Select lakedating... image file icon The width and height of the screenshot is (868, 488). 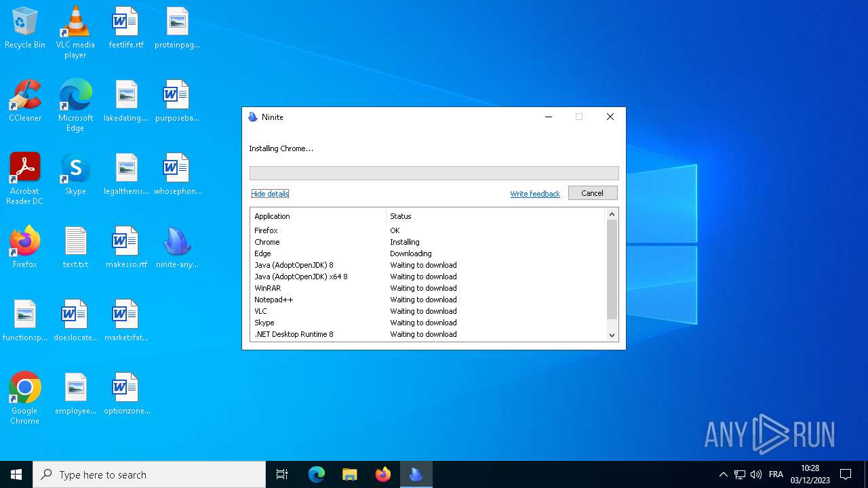[x=126, y=102]
